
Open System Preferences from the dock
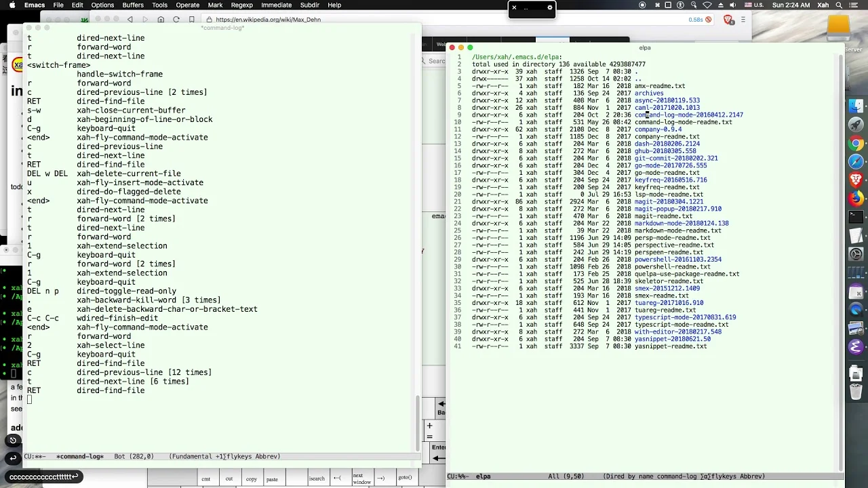point(856,255)
